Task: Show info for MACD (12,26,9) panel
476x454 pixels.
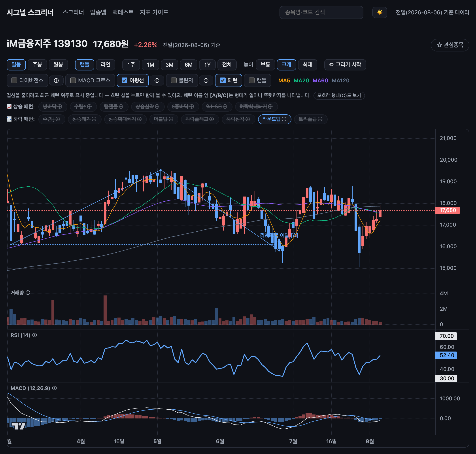Action: 55,388
